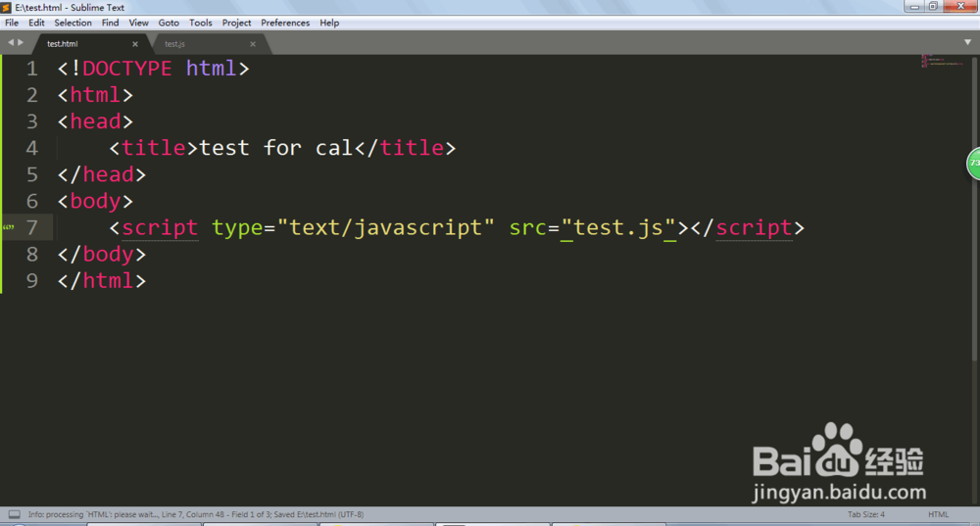Click the closing html tag on line 9
980x526 pixels.
(x=101, y=280)
